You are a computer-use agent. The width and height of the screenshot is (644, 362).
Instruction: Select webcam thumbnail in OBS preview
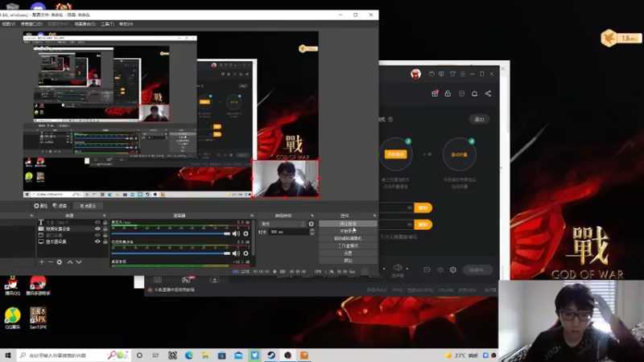click(286, 179)
